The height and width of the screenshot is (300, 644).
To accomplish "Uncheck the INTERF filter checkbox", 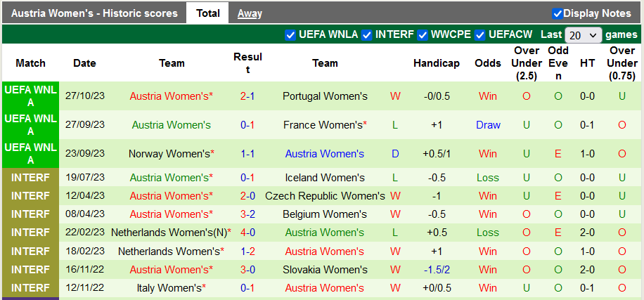I will click(x=367, y=34).
